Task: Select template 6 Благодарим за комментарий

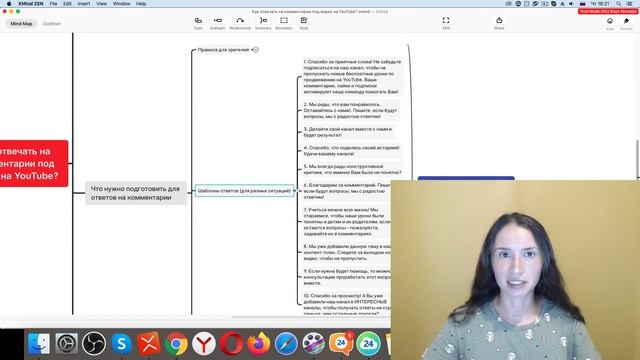Action: pos(347,191)
